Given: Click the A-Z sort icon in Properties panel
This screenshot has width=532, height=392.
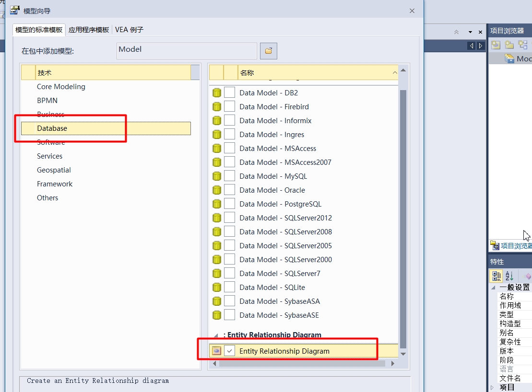Looking at the screenshot, I should (x=509, y=276).
